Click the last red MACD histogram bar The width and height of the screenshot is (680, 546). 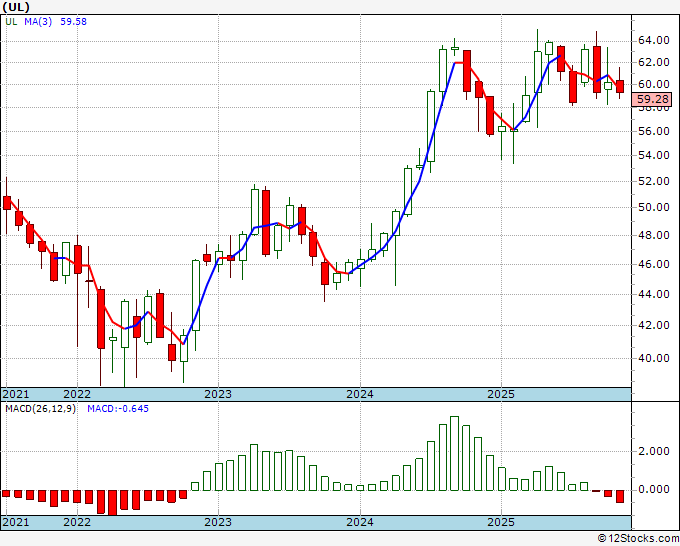point(620,497)
